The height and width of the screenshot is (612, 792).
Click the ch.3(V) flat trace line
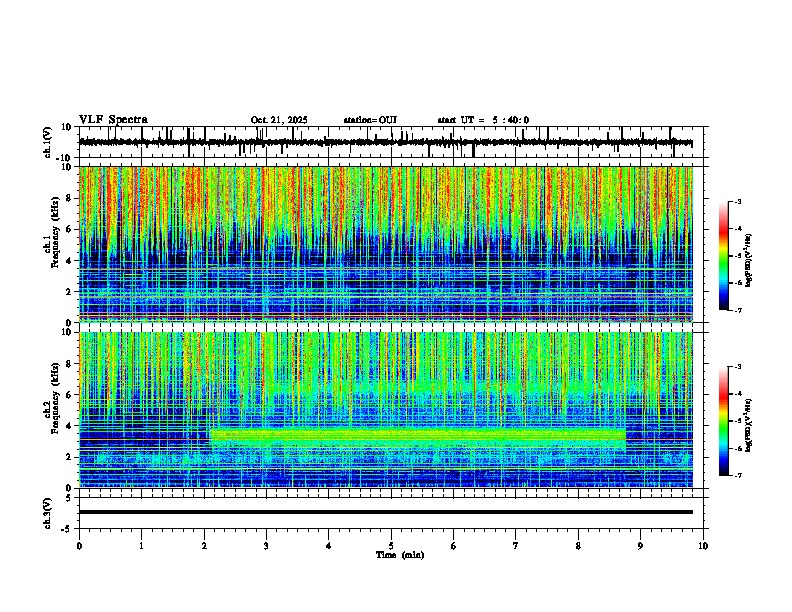point(386,512)
